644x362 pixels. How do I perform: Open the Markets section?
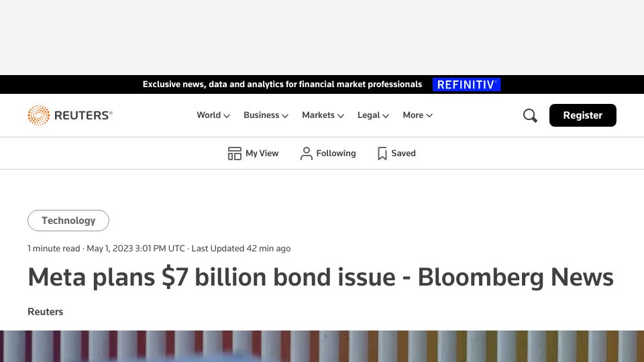(318, 115)
